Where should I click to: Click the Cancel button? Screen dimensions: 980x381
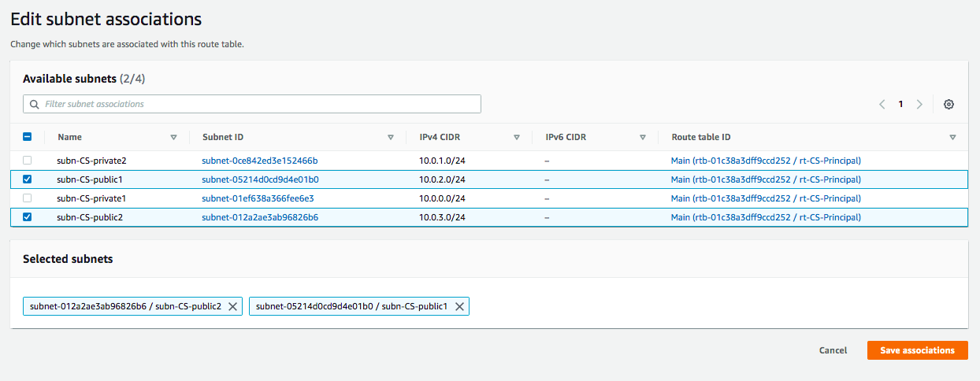833,350
